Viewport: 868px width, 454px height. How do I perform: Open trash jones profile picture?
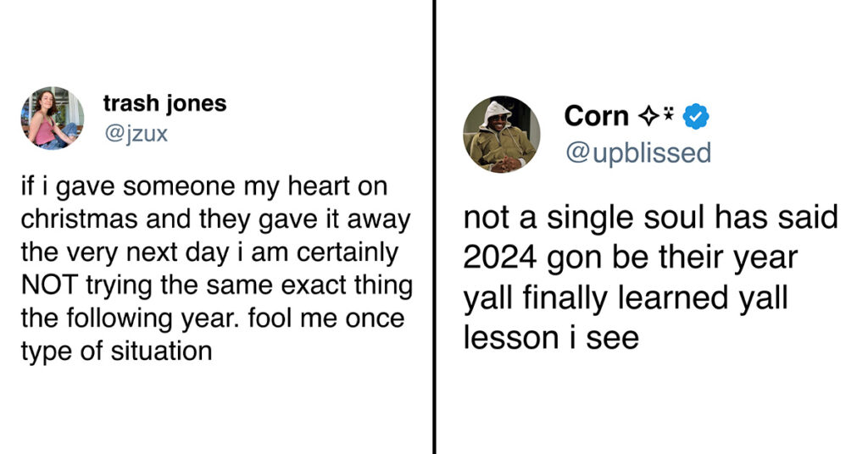tap(53, 118)
